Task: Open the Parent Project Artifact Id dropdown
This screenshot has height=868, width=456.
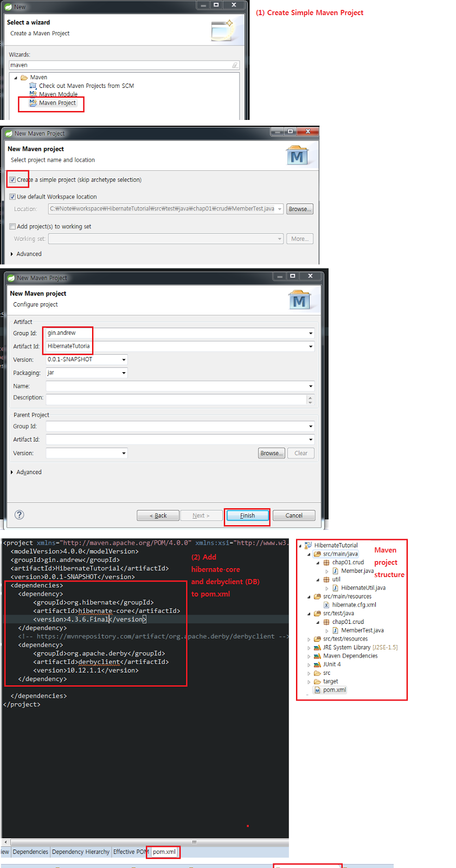Action: point(311,439)
